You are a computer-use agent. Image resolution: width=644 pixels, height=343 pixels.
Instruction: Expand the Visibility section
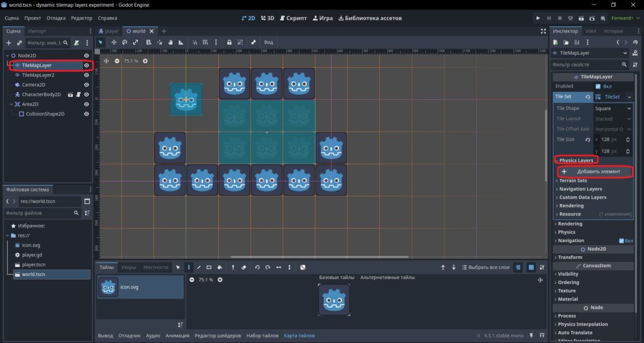click(x=567, y=274)
